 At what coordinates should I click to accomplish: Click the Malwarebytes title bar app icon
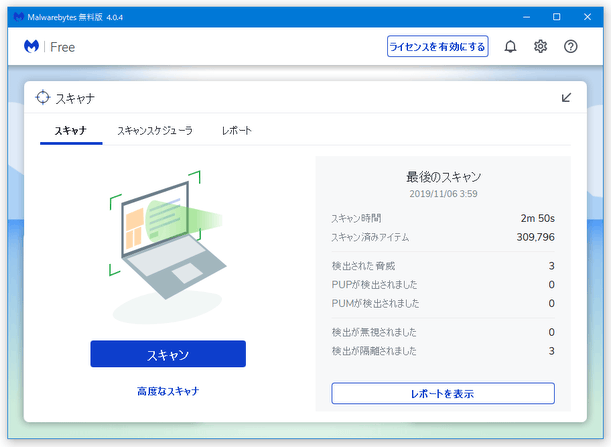pos(19,17)
